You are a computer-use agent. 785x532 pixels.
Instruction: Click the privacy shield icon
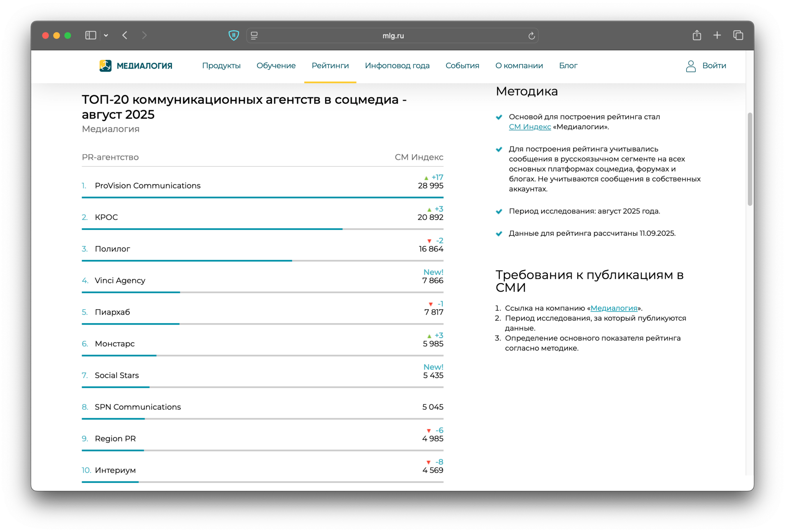pos(233,36)
